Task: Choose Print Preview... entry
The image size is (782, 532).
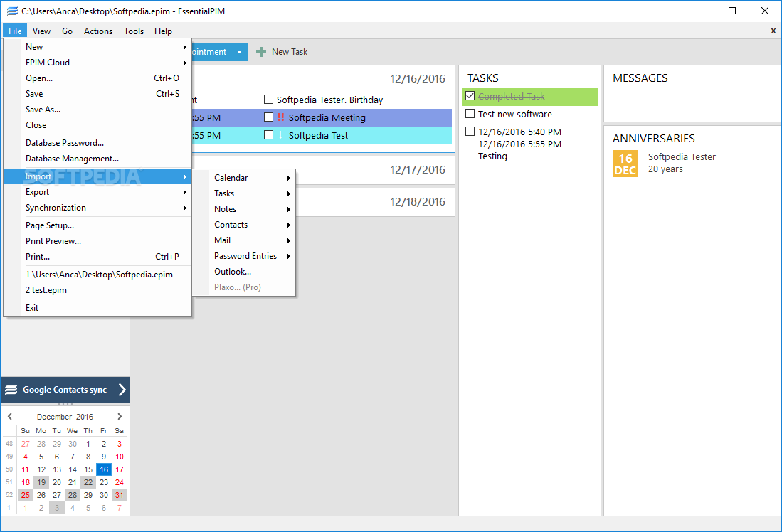Action: pyautogui.click(x=97, y=241)
